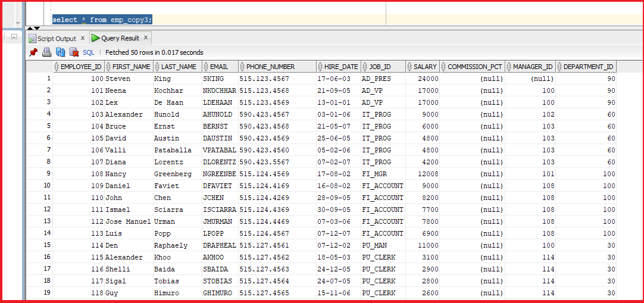The width and height of the screenshot is (644, 303).
Task: Click the cell 'AD_PRES'
Action: pyautogui.click(x=383, y=79)
